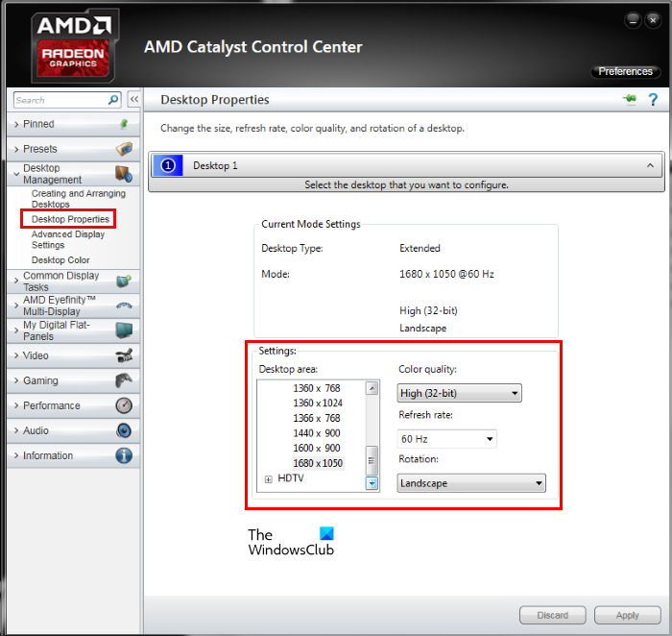This screenshot has width=672, height=636.
Task: Select 1360 x 1024 resolution
Action: coord(318,404)
